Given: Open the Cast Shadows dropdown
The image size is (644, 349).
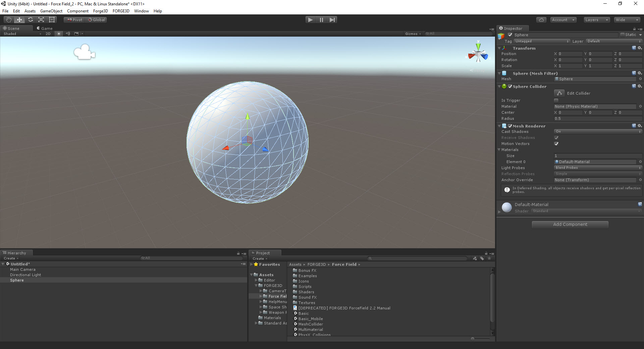Looking at the screenshot, I should pyautogui.click(x=598, y=132).
